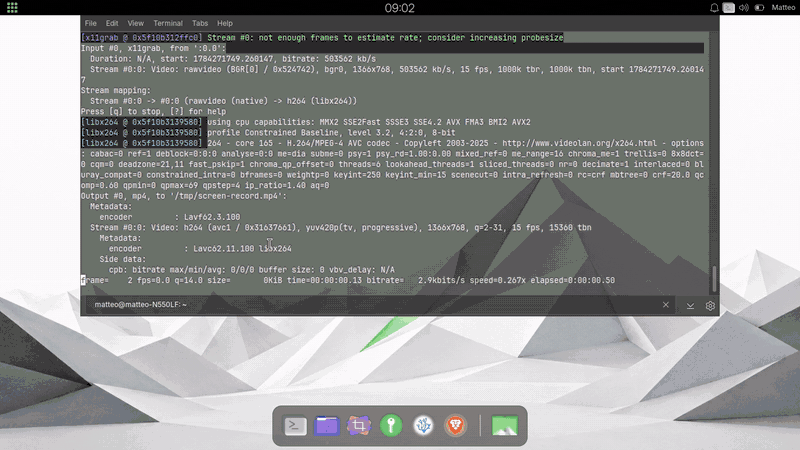Click the 09:02 clock in panel

399,8
